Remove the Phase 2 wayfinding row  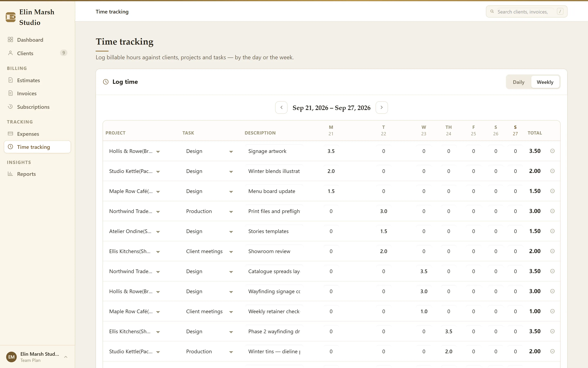click(x=552, y=331)
